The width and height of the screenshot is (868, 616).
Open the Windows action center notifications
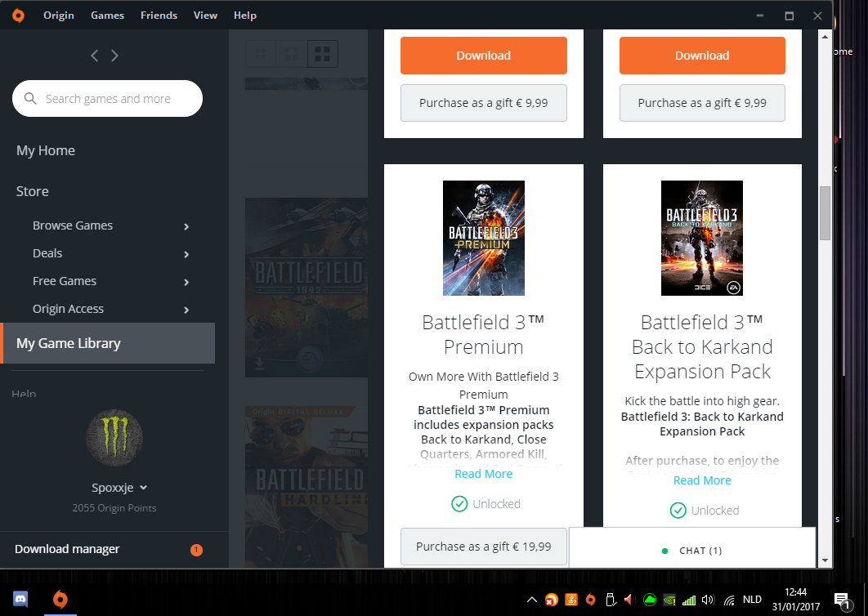pos(842,600)
